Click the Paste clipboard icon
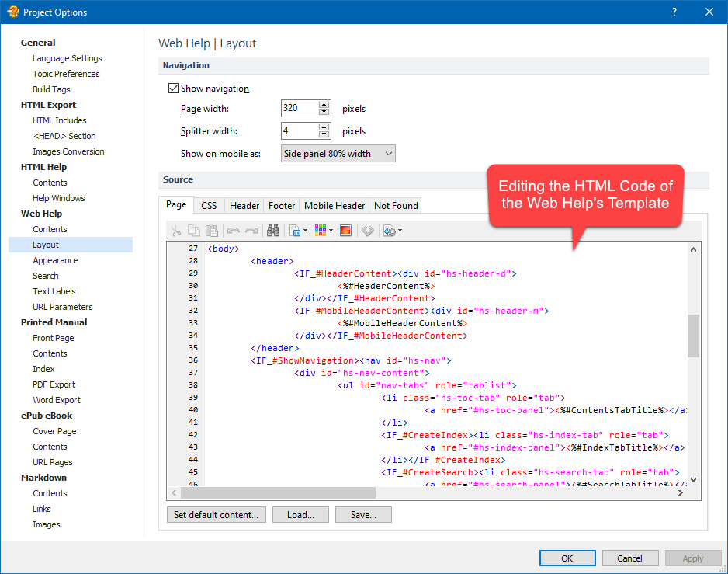The width and height of the screenshot is (728, 574). (212, 231)
